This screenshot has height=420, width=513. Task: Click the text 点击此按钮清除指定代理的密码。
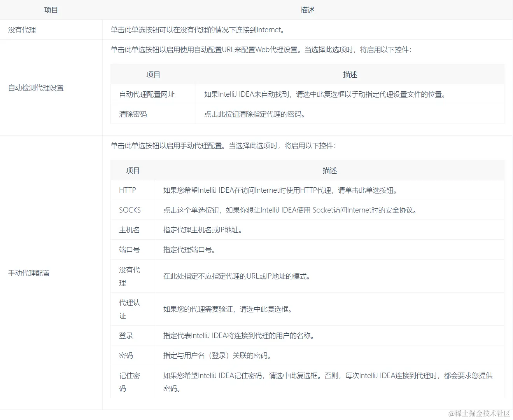pos(255,114)
